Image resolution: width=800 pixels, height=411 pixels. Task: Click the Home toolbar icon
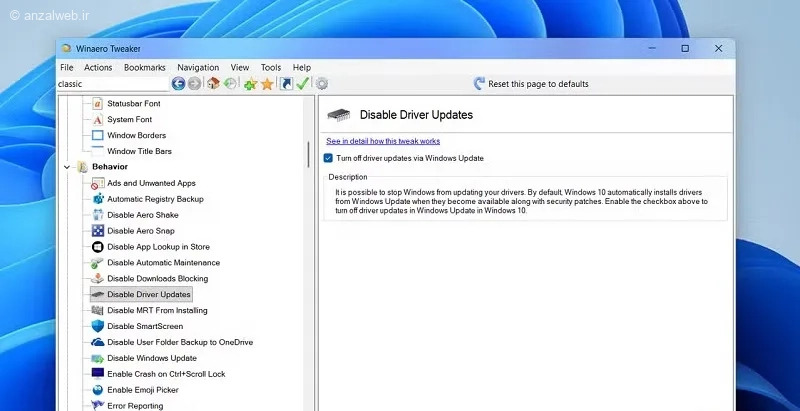click(x=213, y=84)
